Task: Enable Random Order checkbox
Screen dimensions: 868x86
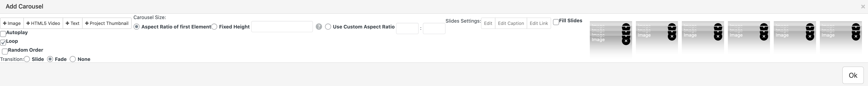Action: (x=5, y=51)
